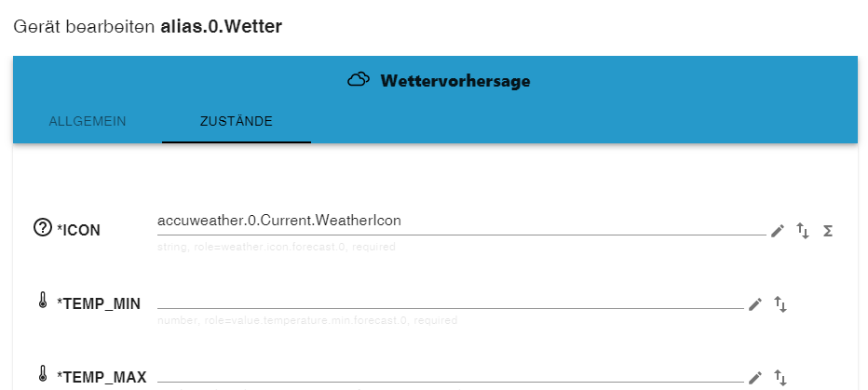Click the thermometer icon next to *TEMP_MAX
Screen dimensions: 868x390
(x=42, y=374)
